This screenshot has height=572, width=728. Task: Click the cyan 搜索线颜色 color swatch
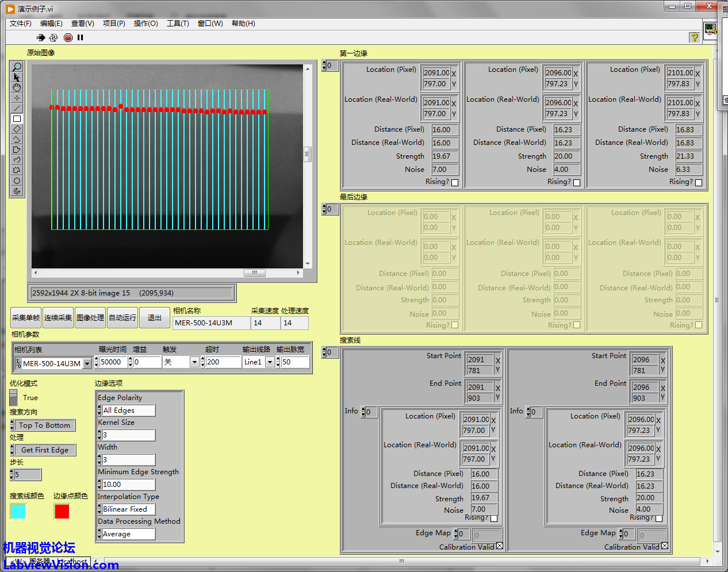point(18,511)
